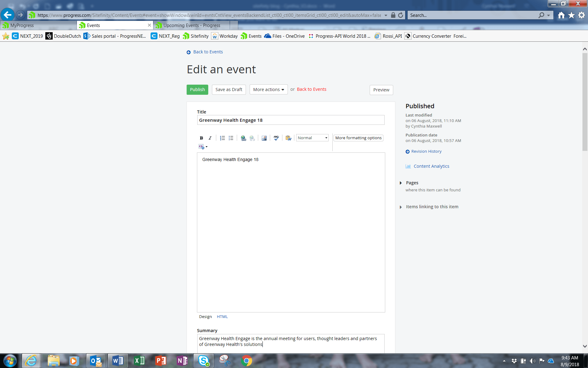
Task: Expand the Pages section
Action: [412, 183]
